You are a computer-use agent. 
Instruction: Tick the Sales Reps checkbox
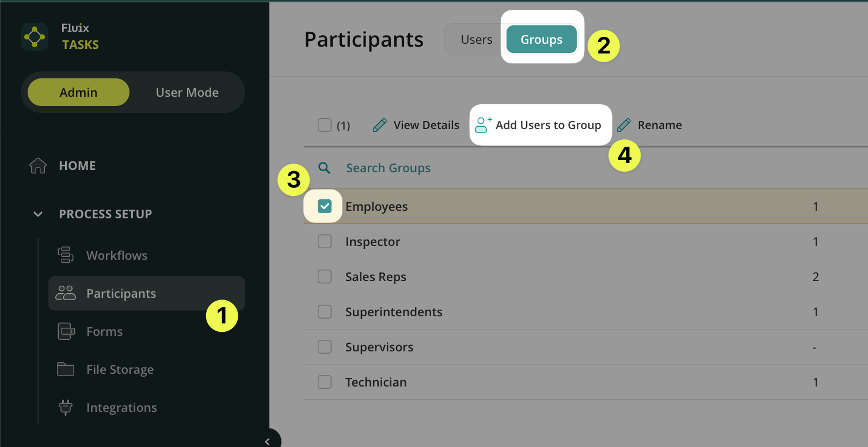point(325,276)
